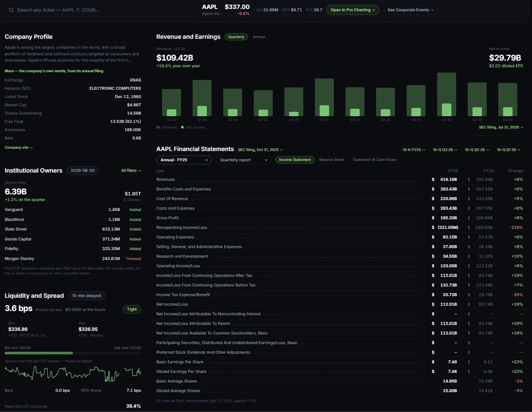
Task: Open the Company site link
Action: tap(19, 147)
